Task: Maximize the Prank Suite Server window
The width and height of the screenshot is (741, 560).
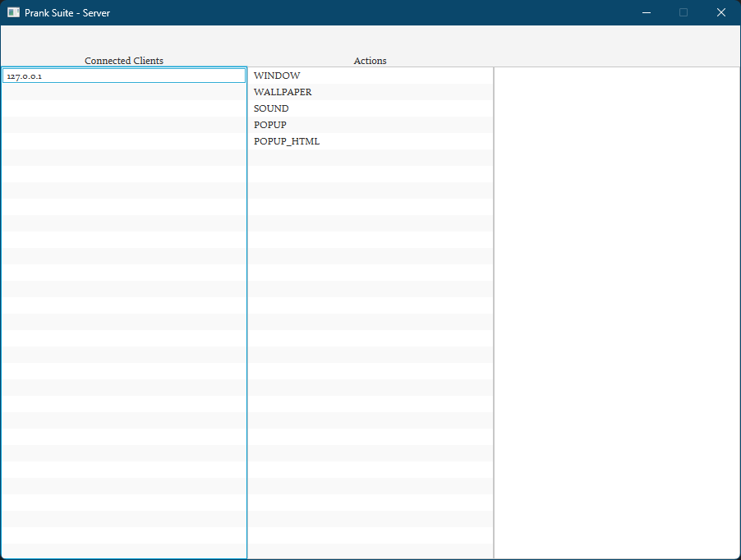Action: click(683, 13)
